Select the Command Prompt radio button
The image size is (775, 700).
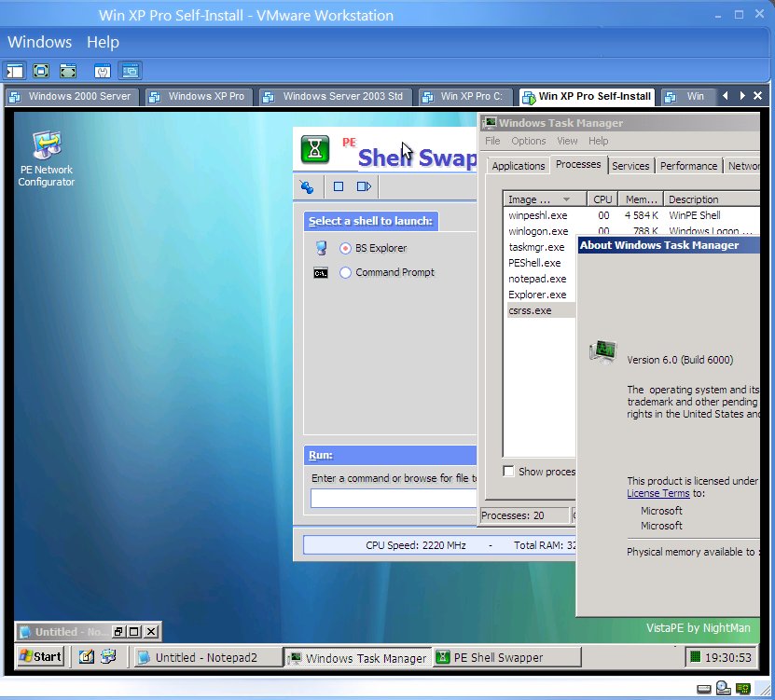pyautogui.click(x=345, y=273)
